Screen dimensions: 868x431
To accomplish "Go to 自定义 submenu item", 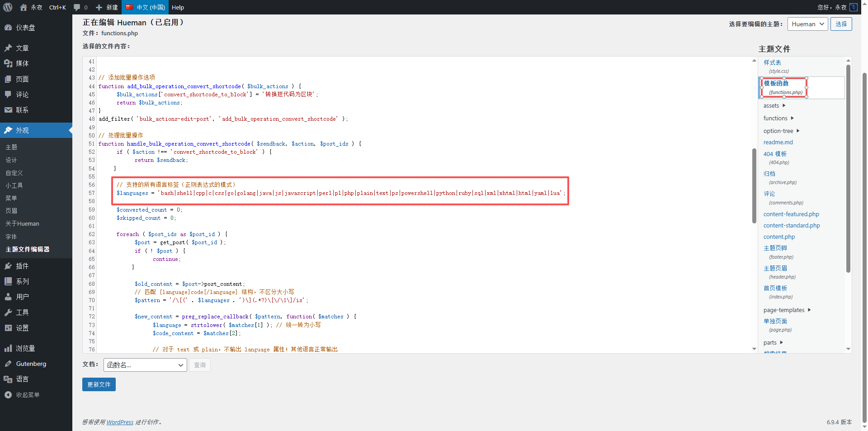I will [x=14, y=173].
